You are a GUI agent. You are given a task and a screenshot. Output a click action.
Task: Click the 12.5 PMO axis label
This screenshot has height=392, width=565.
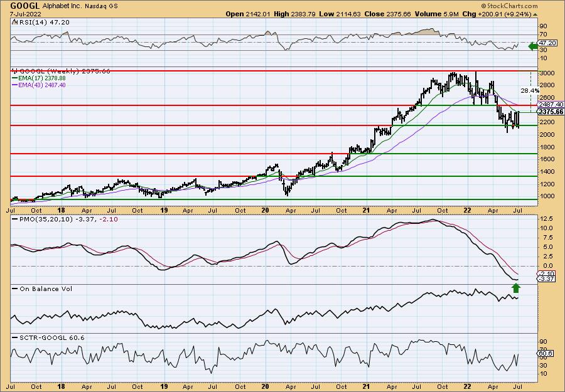tap(547, 218)
